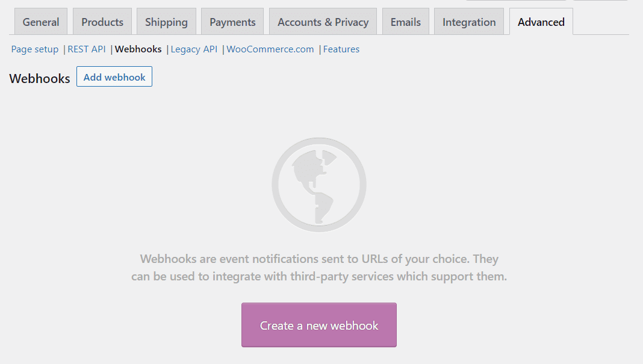The image size is (643, 364).
Task: Click the webhooks description text
Action: click(x=318, y=268)
